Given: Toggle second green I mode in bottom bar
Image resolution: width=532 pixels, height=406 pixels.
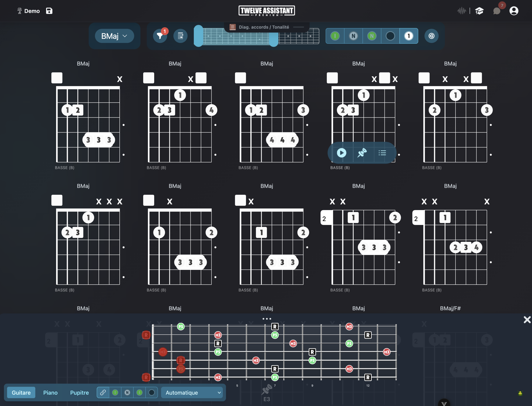Looking at the screenshot, I should coord(139,392).
